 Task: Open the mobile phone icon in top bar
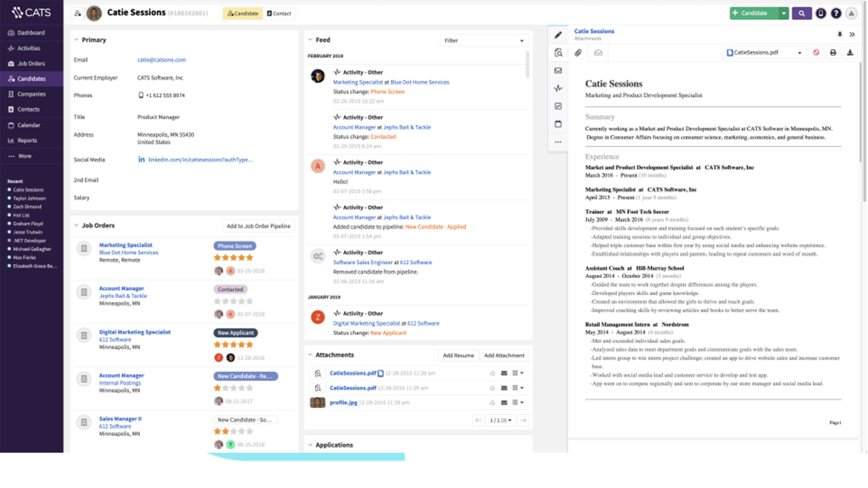click(821, 13)
